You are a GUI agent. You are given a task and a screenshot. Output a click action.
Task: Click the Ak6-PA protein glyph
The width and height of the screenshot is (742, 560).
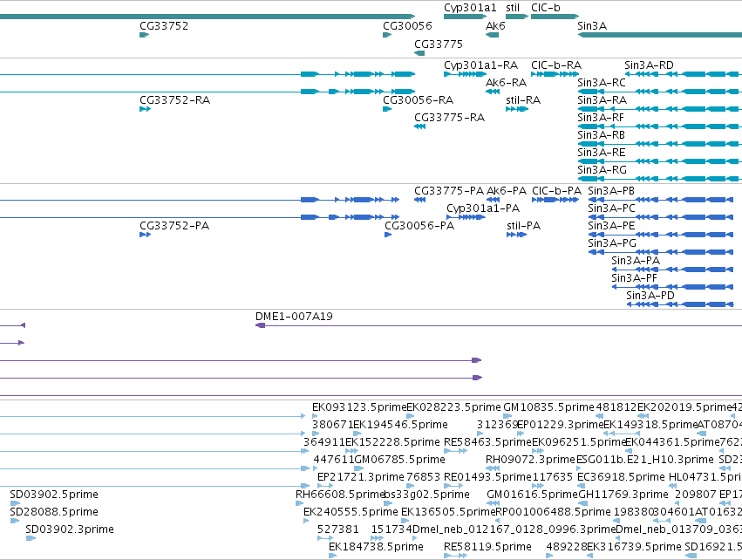coord(494,200)
